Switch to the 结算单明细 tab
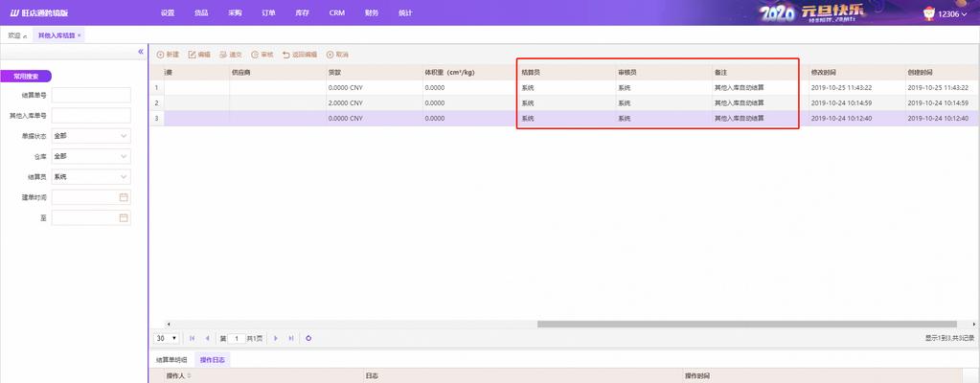980x383 pixels. [171, 360]
